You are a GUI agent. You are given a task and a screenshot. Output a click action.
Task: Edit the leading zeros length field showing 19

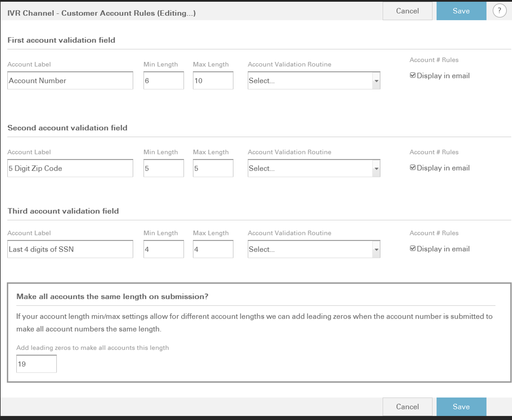(36, 364)
